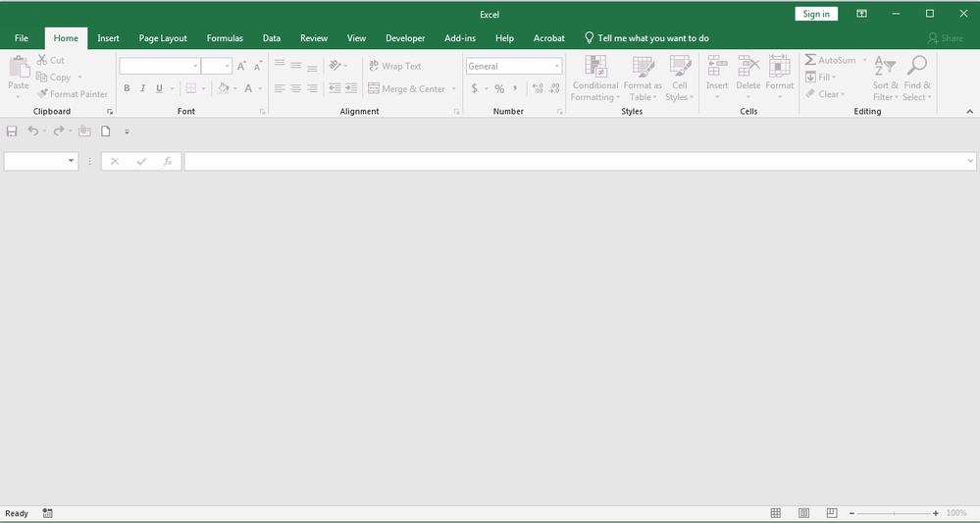Toggle Italic formatting
The width and height of the screenshot is (980, 523).
[x=143, y=88]
